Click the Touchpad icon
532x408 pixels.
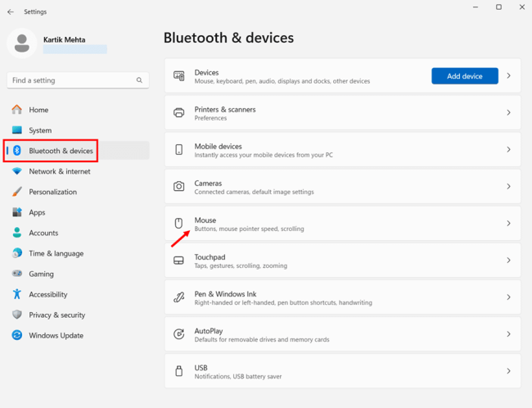tap(178, 261)
